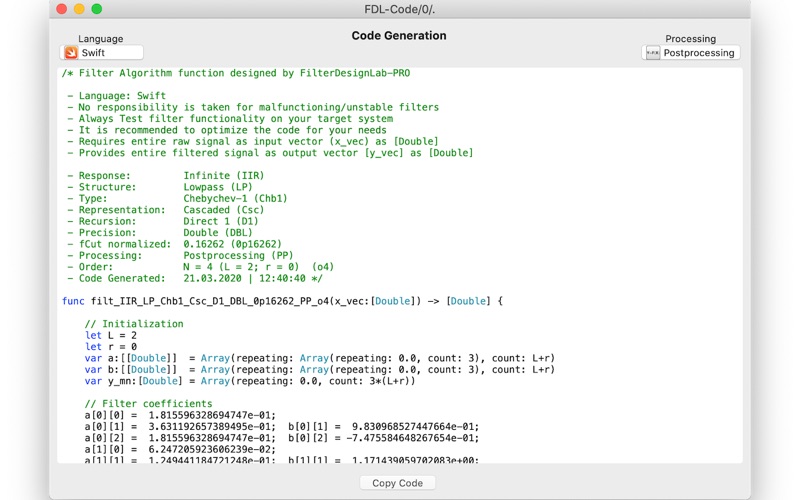Click the 'Language: Swift' comment line
The width and height of the screenshot is (800, 500).
tap(116, 96)
